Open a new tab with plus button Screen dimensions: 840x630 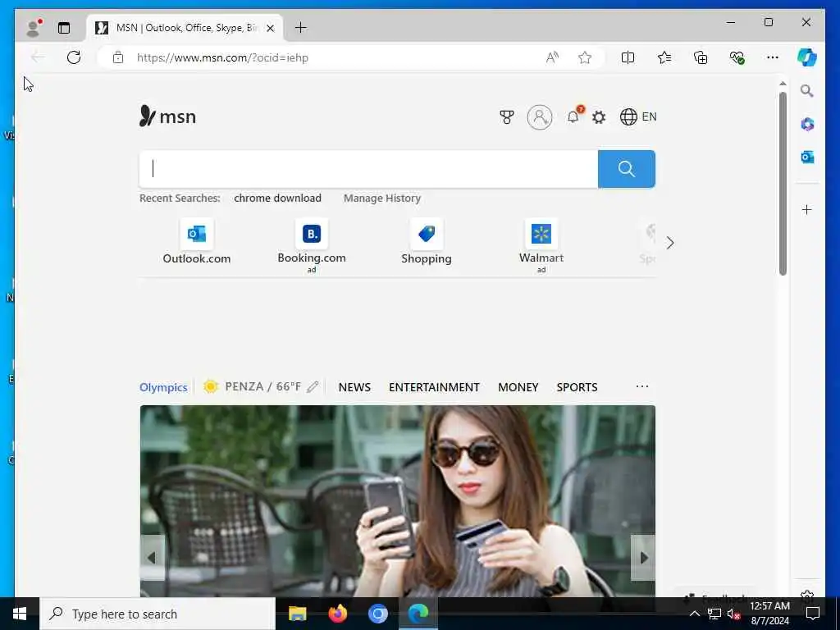coord(300,27)
